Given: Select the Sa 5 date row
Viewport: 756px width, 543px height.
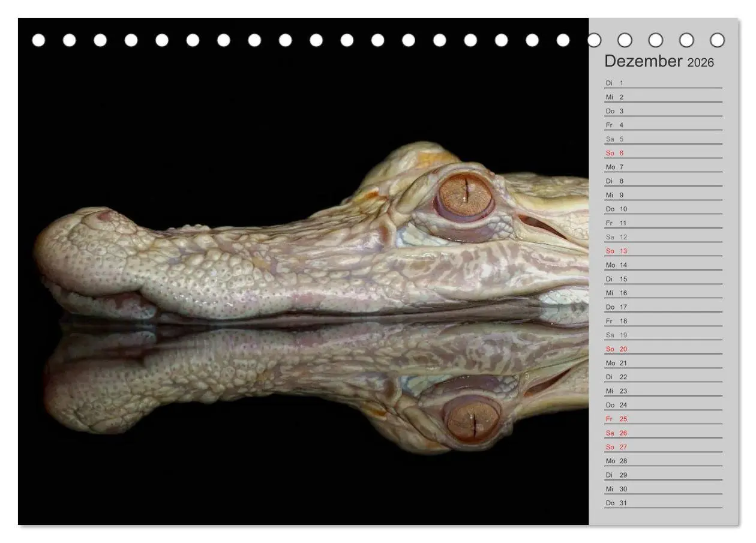Looking at the screenshot, I should click(663, 139).
